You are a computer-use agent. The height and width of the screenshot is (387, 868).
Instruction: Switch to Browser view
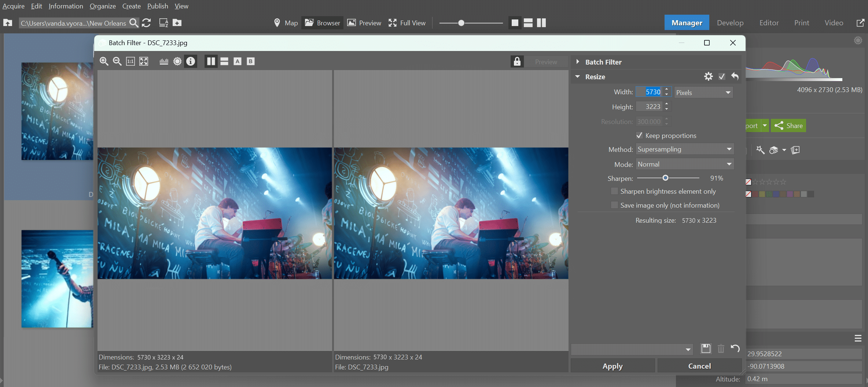pos(323,23)
